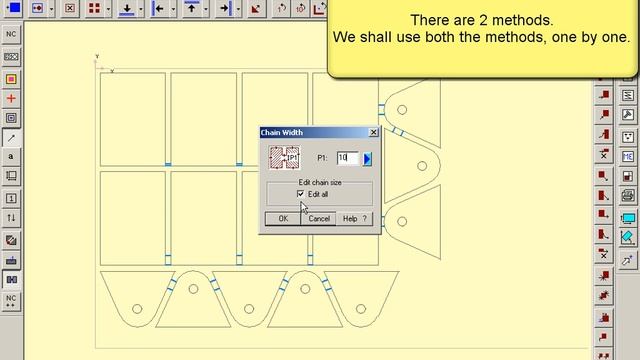This screenshot has height=360, width=640.
Task: Expand dropdown next to the left-arrow icon
Action: (173, 8)
